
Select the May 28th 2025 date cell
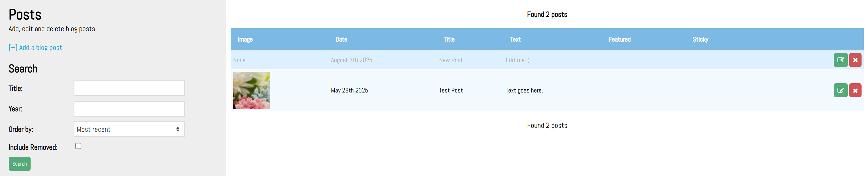[349, 90]
